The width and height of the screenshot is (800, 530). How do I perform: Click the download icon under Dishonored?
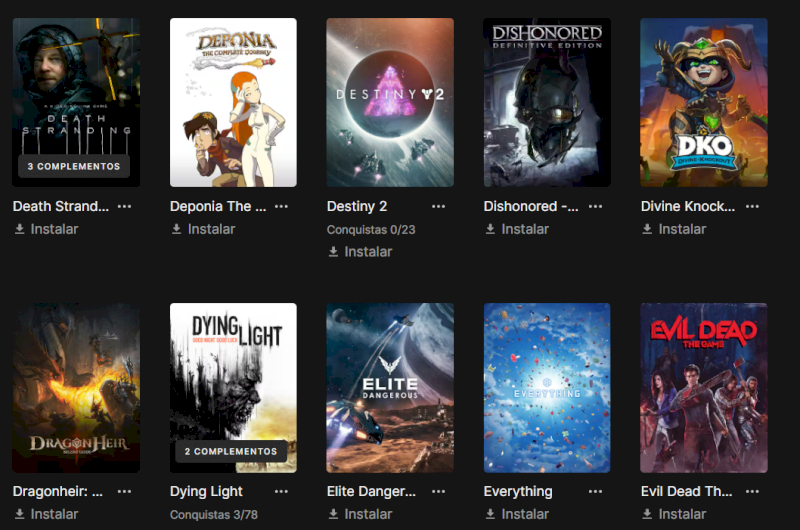490,229
